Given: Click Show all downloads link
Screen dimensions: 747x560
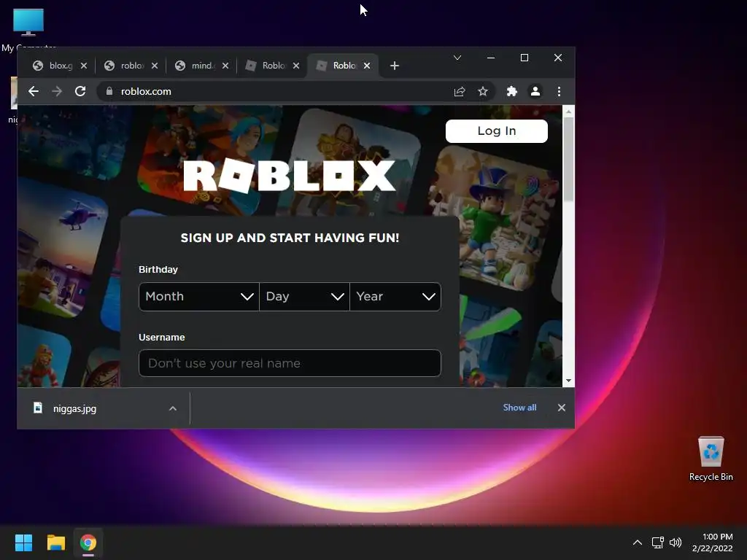Looking at the screenshot, I should (x=519, y=408).
